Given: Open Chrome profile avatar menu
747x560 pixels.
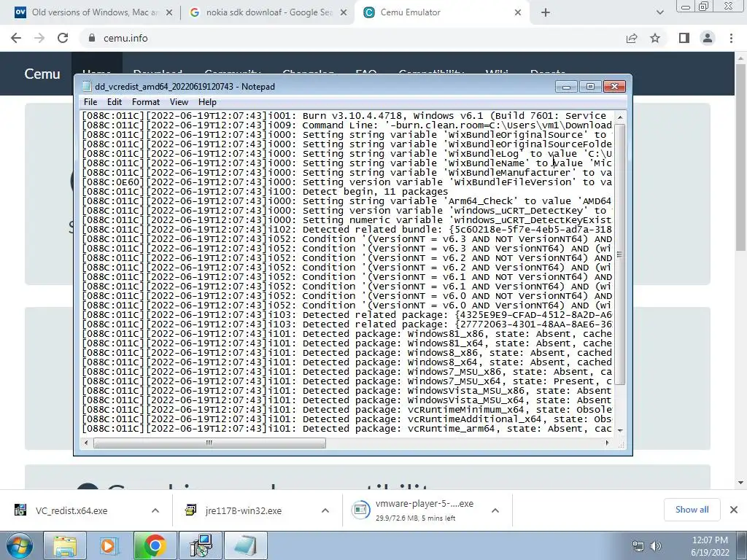Looking at the screenshot, I should (708, 38).
